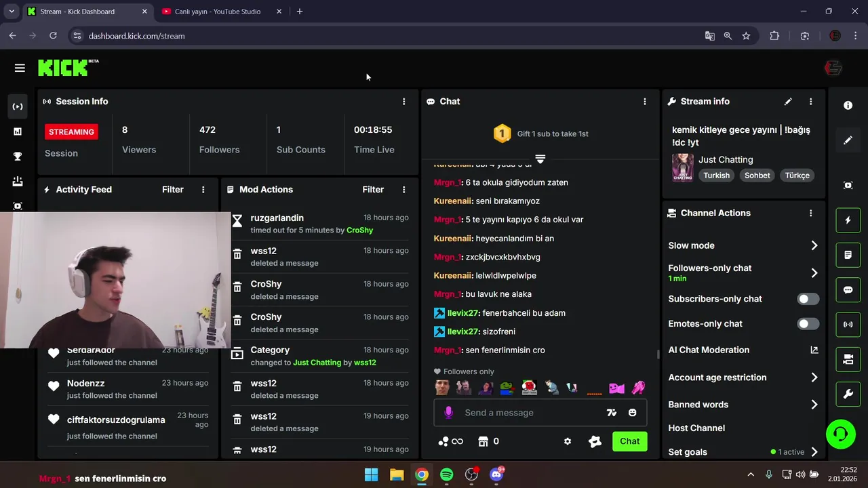
Task: Click the wrench Stream Info widget icon
Action: click(x=848, y=394)
